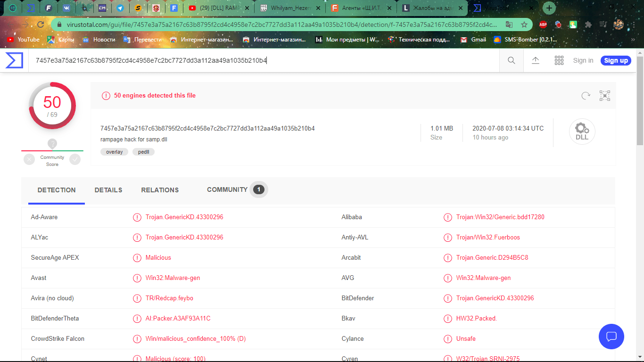
Task: Click the upload file icon
Action: pos(536,60)
